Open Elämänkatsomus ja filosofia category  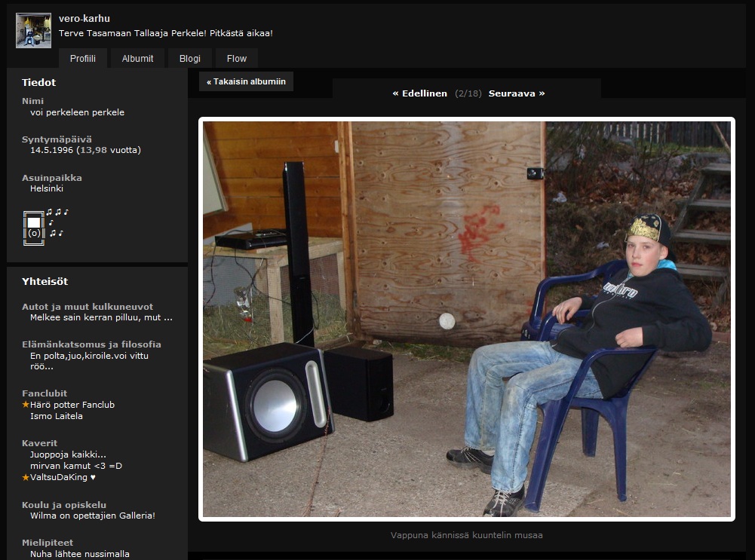point(91,344)
